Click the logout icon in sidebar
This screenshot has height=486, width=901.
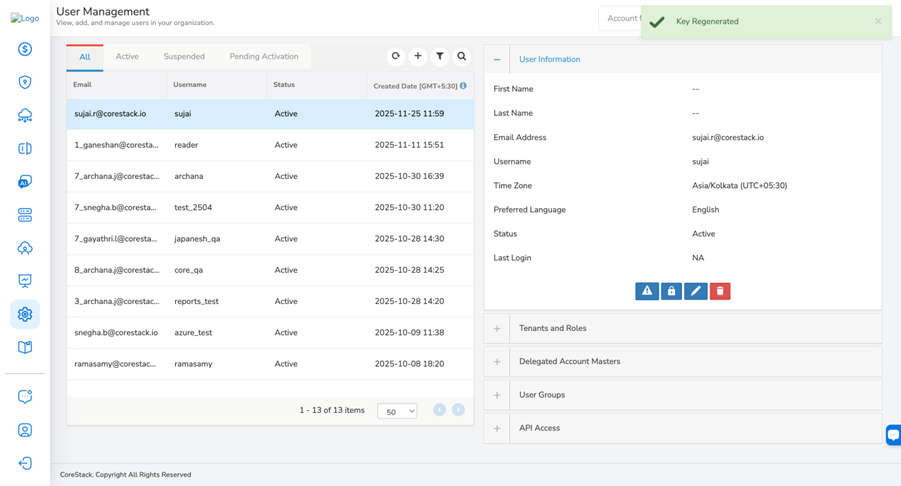tap(25, 463)
